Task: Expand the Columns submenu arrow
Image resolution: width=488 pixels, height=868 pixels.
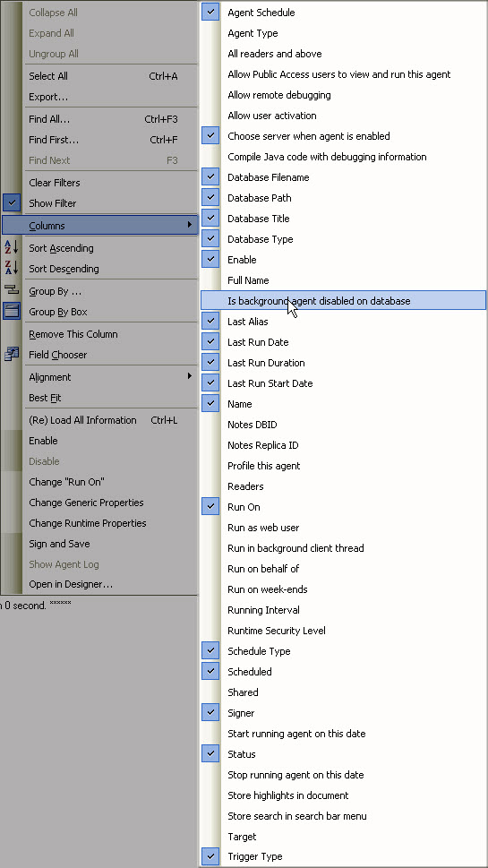Action: coord(190,225)
